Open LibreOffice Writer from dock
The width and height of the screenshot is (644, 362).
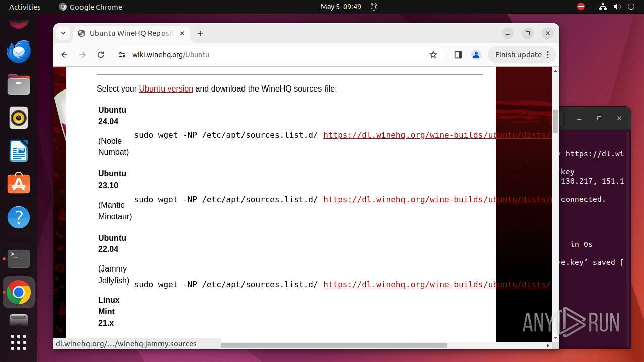pos(19,151)
